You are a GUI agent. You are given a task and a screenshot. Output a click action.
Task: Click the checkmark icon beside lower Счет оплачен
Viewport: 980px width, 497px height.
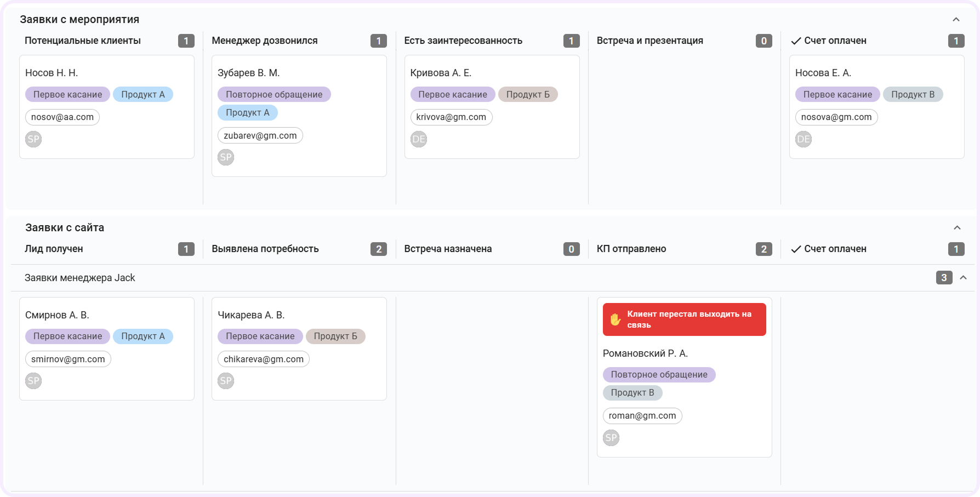(795, 248)
